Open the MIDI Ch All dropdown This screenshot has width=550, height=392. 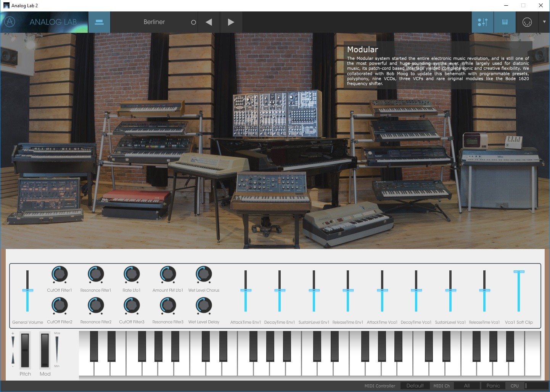click(x=467, y=386)
